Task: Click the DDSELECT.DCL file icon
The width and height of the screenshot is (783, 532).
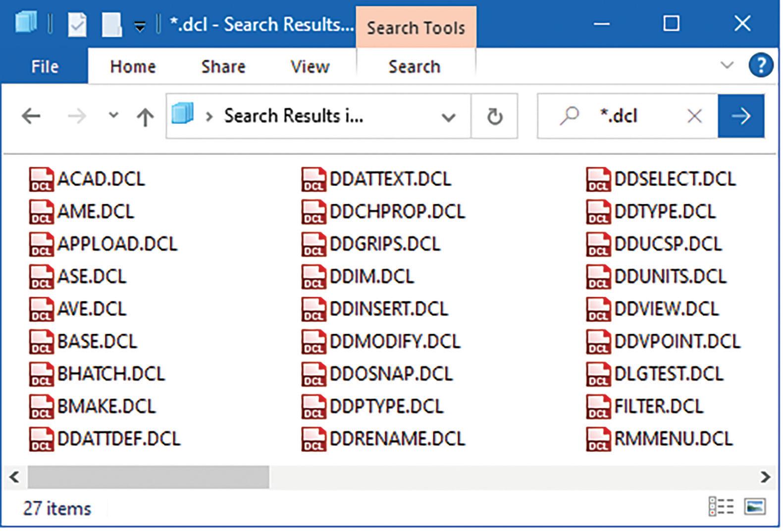Action: [598, 179]
